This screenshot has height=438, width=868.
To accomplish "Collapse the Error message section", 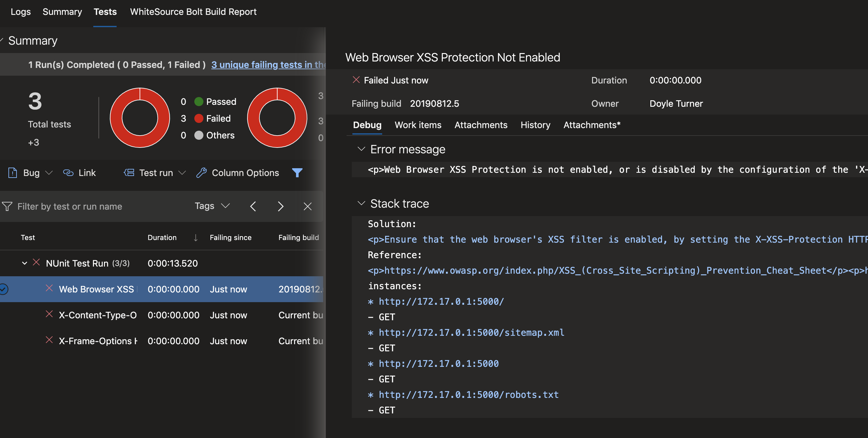I will pos(361,149).
